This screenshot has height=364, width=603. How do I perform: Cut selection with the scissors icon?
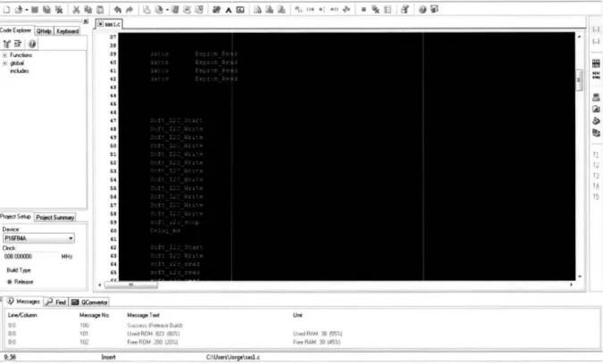coord(76,10)
